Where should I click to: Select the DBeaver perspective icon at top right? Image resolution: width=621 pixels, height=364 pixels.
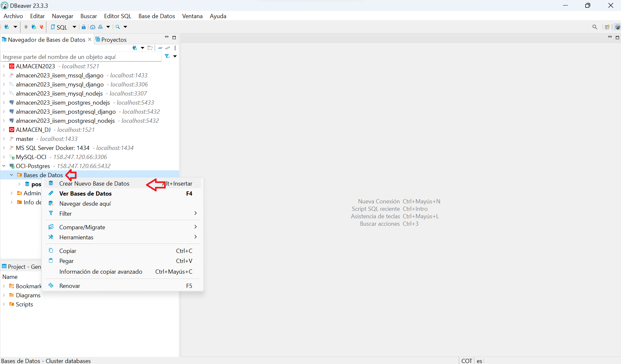click(x=617, y=27)
